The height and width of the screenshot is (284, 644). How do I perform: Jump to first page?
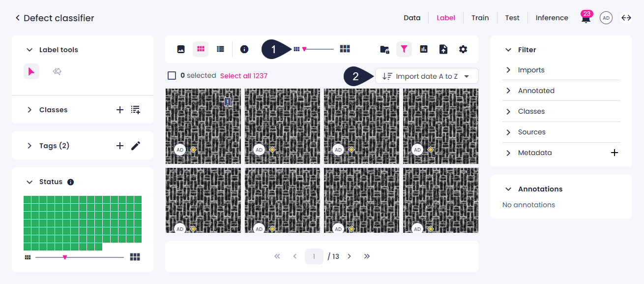(277, 256)
